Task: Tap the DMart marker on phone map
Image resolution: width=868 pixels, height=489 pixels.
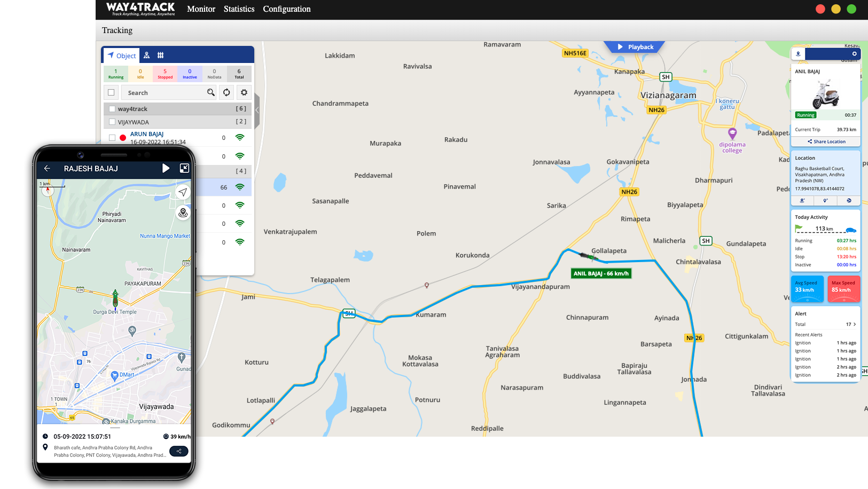Action: pos(114,375)
